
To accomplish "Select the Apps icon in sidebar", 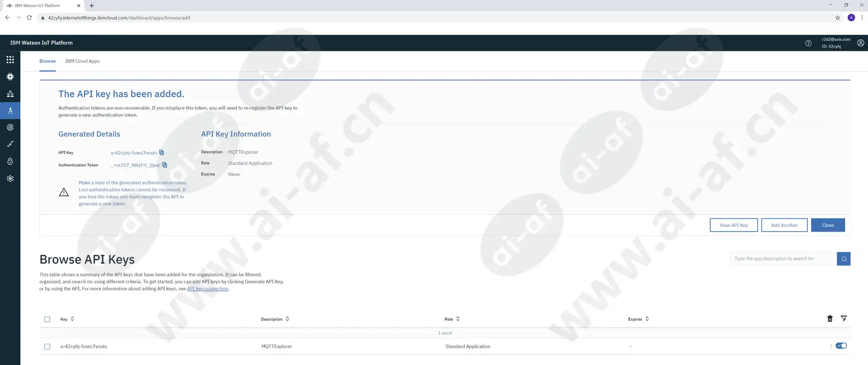I will point(10,110).
